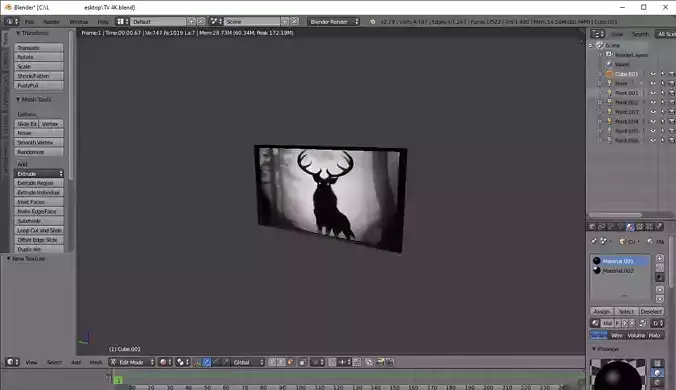Toggle visibility eye for Point.005
The width and height of the screenshot is (676, 390).
click(x=653, y=131)
